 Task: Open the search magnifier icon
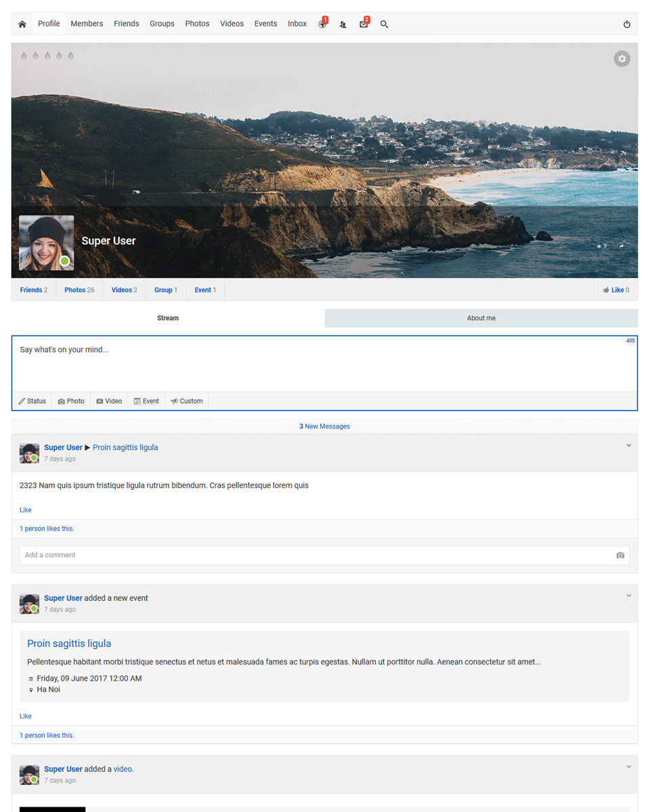pos(385,24)
